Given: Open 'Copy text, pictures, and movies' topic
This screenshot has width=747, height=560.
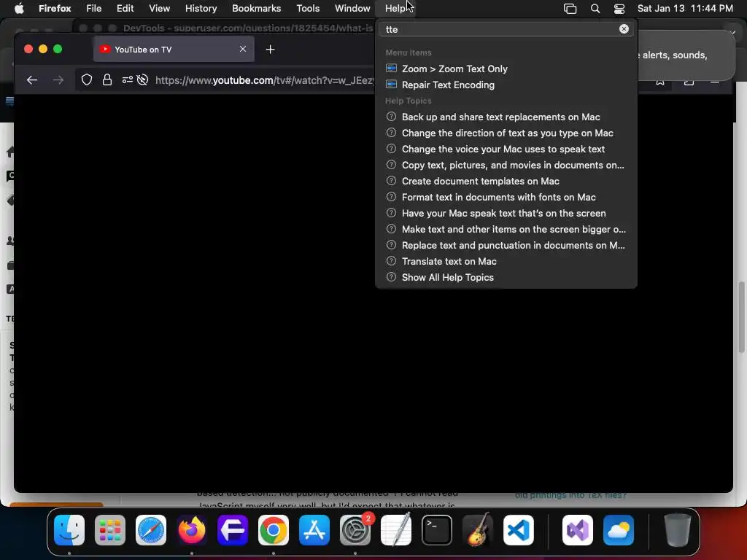Looking at the screenshot, I should point(506,165).
